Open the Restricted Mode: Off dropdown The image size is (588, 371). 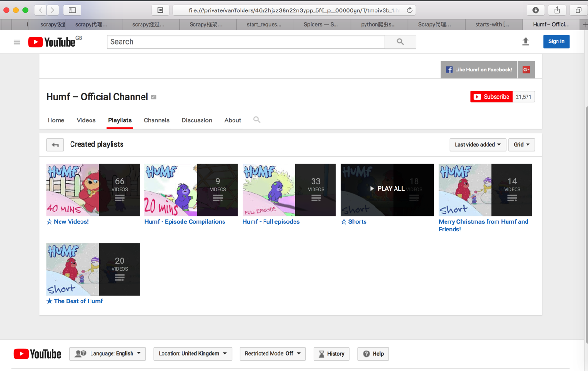[x=273, y=354]
